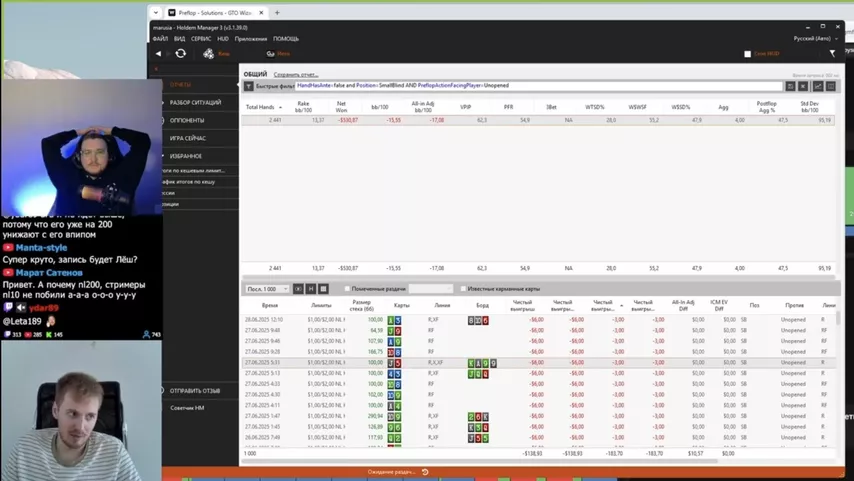Open the table layout icon beside the filter
854x481 pixels.
[831, 86]
